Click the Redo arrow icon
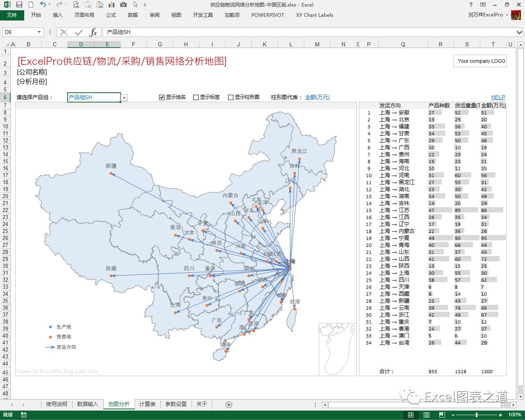The image size is (525, 420). 59,5
